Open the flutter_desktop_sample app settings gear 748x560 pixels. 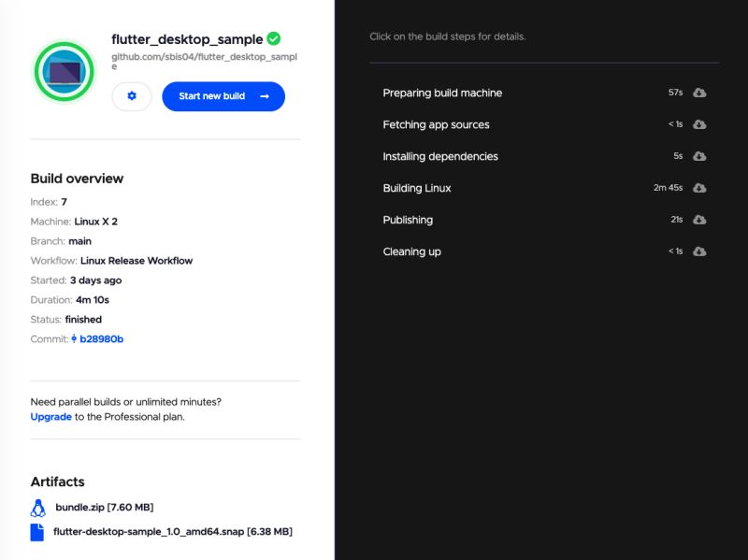(x=131, y=96)
